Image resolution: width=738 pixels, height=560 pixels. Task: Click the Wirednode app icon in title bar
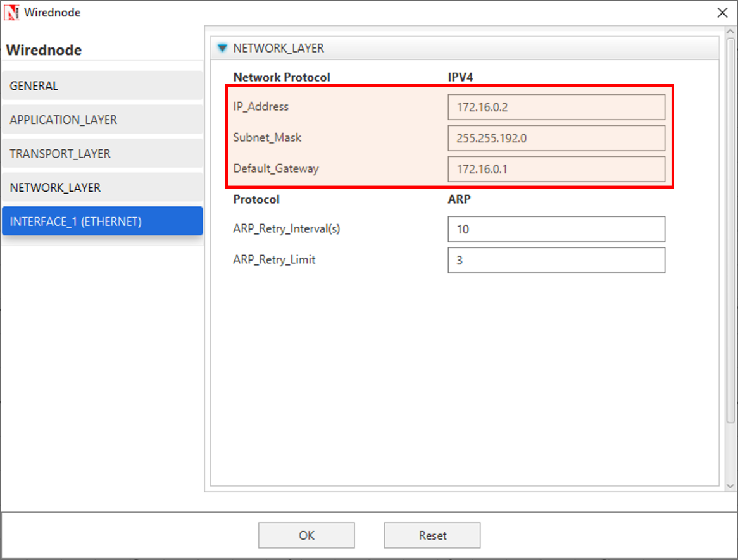11,12
